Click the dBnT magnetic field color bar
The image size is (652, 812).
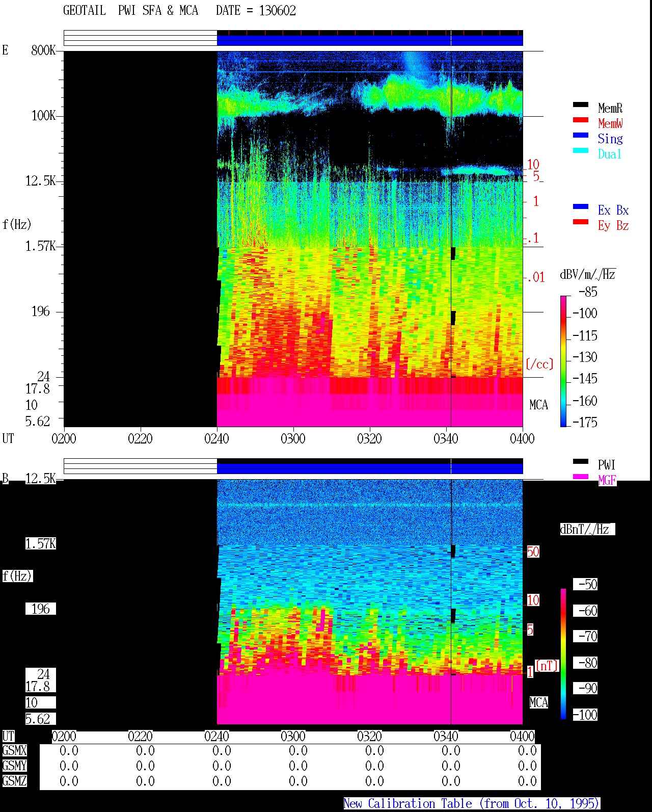(563, 654)
